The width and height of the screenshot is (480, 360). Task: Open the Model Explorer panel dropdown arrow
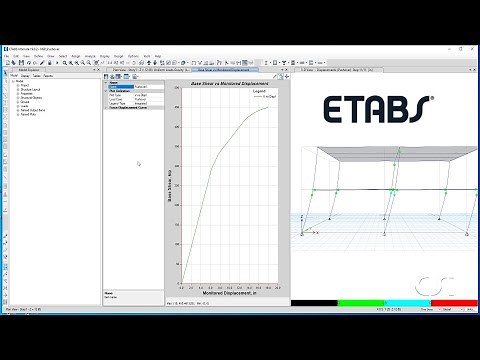pos(94,70)
